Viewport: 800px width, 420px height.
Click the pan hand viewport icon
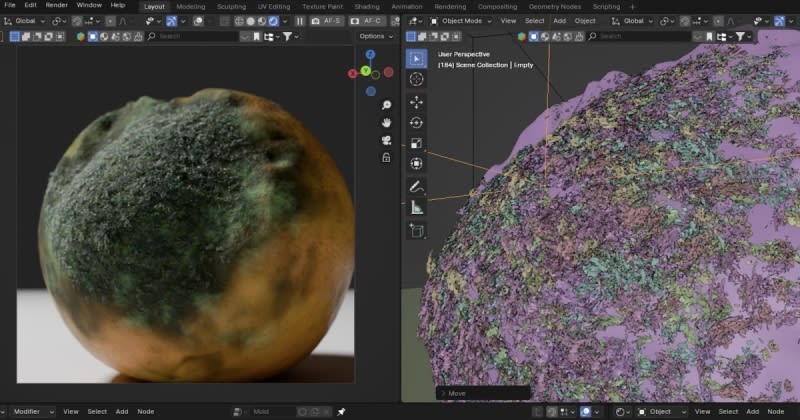coord(386,122)
